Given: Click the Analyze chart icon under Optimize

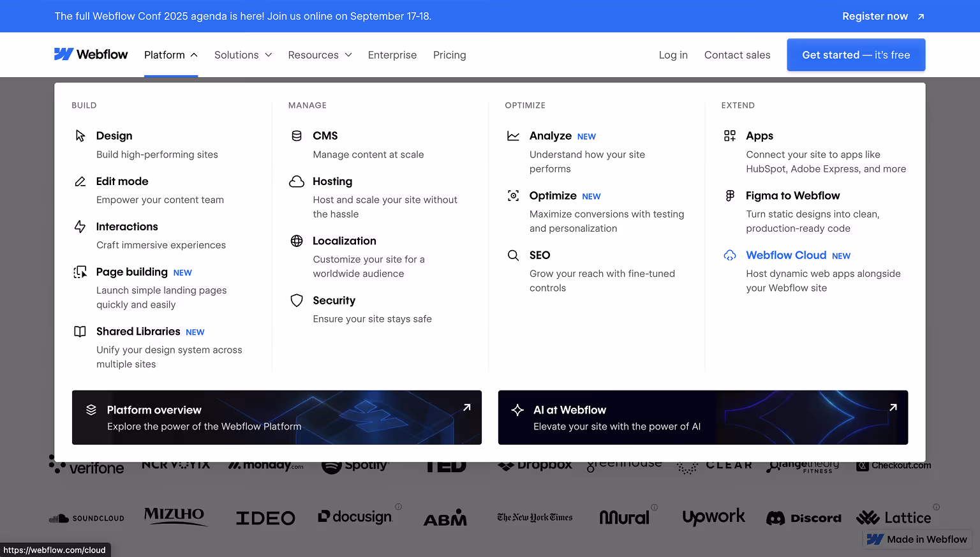Looking at the screenshot, I should point(513,135).
